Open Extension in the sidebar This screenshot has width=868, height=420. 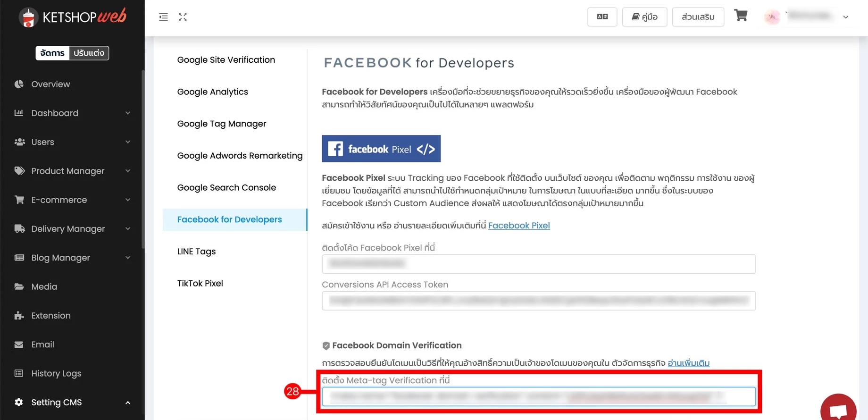pos(51,316)
